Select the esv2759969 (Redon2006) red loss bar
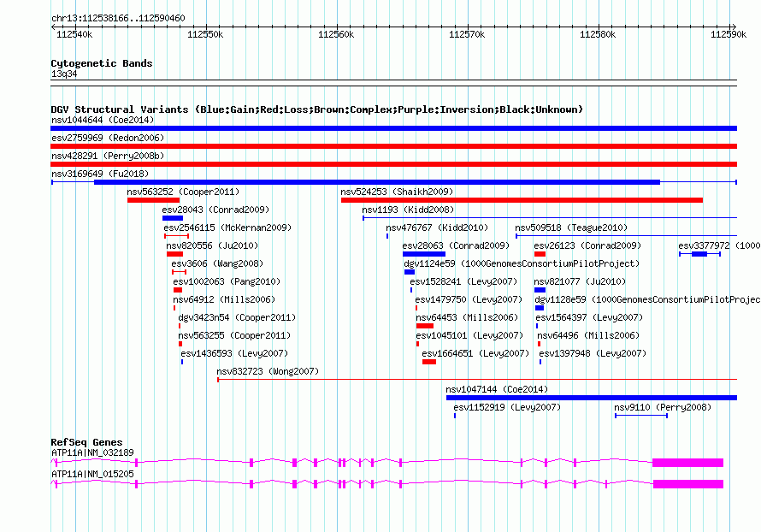Screen dimensions: 761x532 [393, 146]
